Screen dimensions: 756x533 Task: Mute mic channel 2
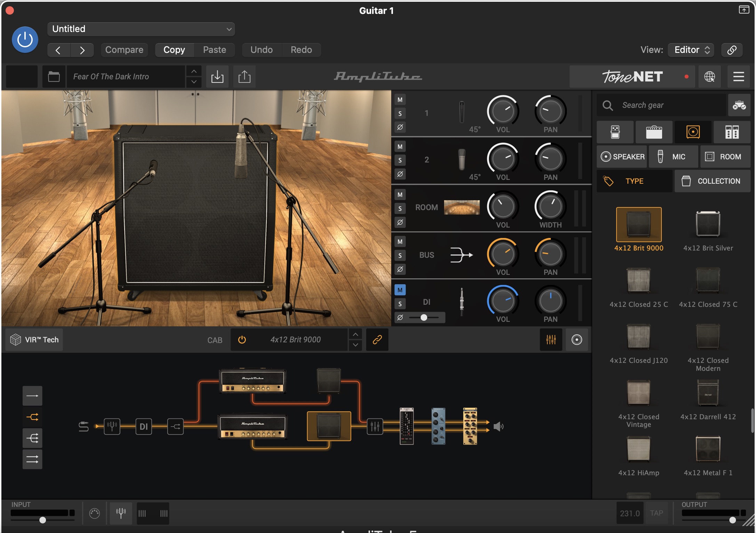(x=400, y=147)
